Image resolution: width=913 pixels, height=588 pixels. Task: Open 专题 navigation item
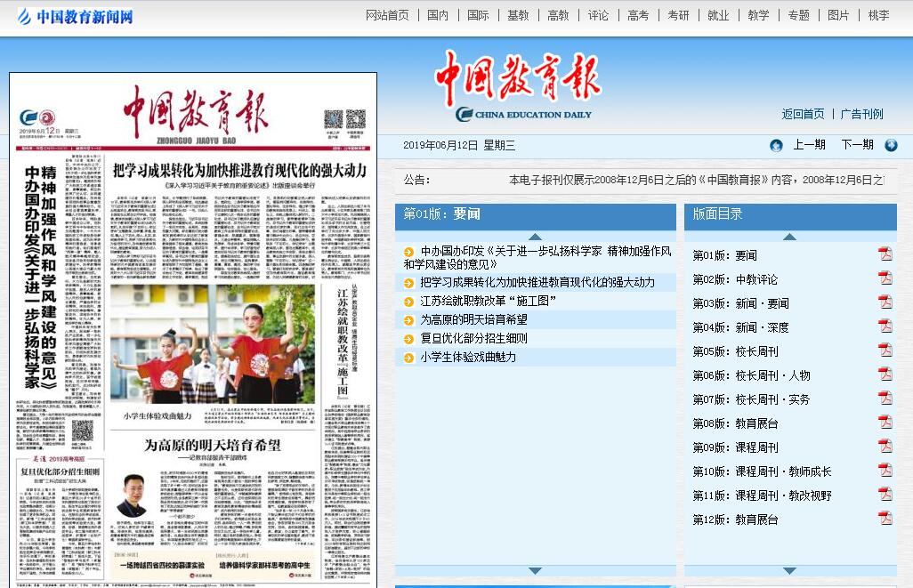click(x=798, y=15)
